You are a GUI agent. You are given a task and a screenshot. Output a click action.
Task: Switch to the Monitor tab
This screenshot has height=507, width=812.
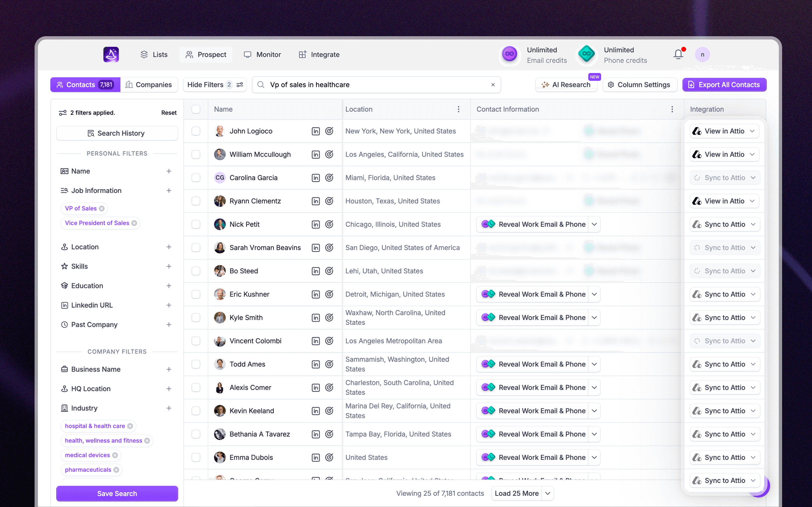point(262,55)
